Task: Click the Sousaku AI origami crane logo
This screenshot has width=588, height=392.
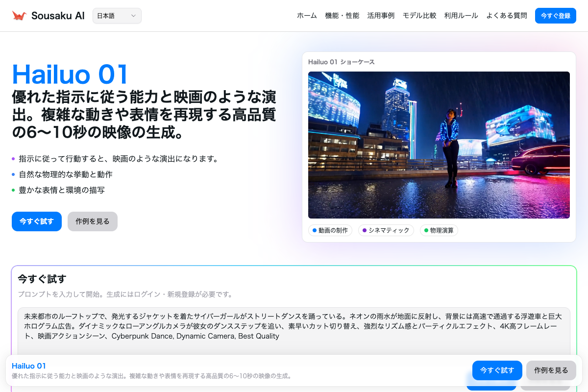Action: [19, 16]
